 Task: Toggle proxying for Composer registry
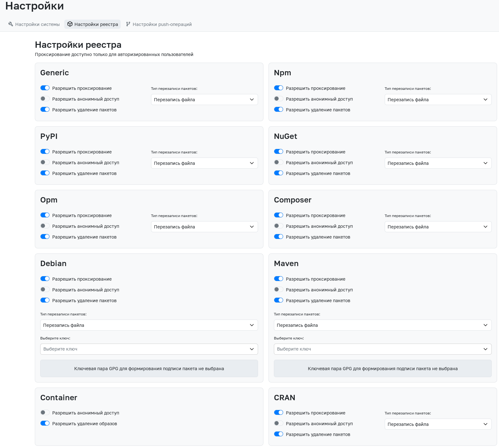279,215
